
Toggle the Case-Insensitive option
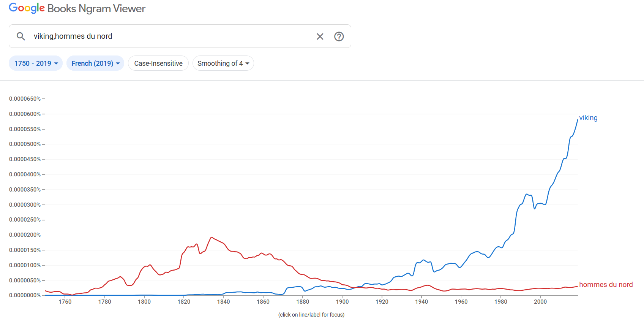point(158,63)
